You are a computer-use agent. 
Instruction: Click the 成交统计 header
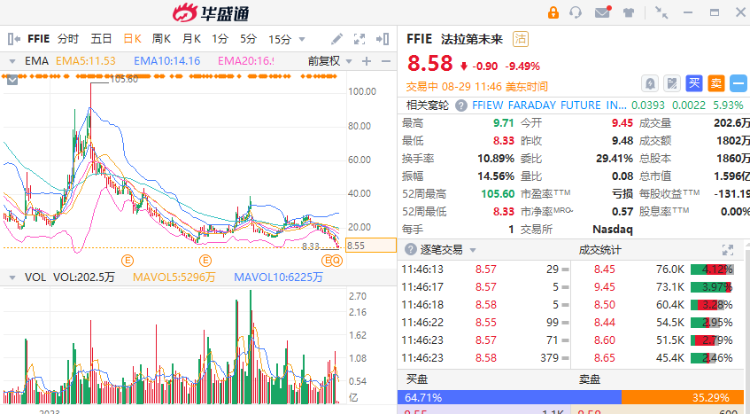click(x=600, y=250)
